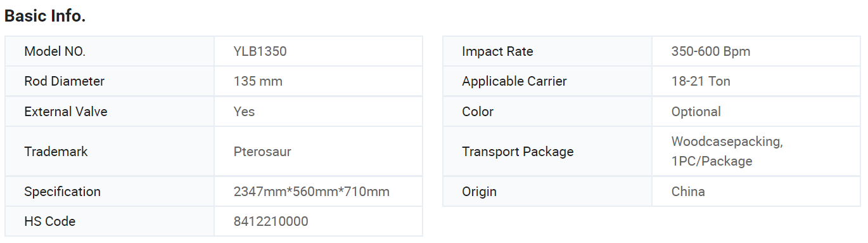Click the China origin value

click(688, 192)
